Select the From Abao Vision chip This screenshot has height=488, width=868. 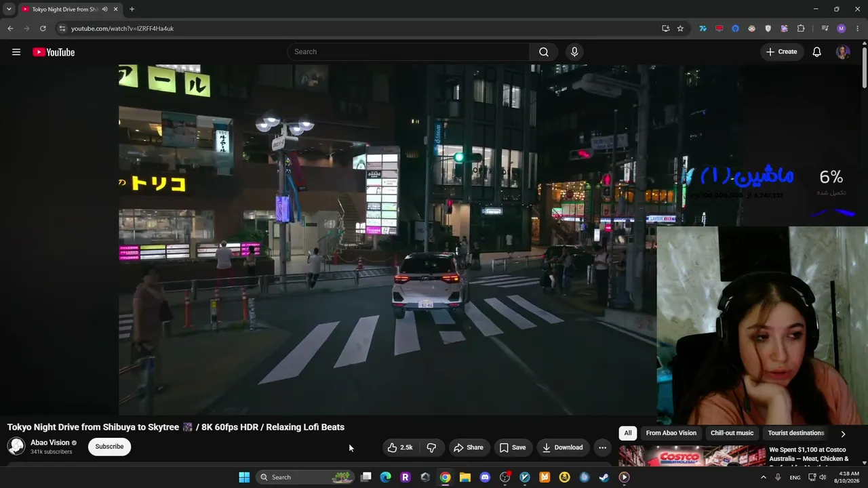(x=671, y=433)
